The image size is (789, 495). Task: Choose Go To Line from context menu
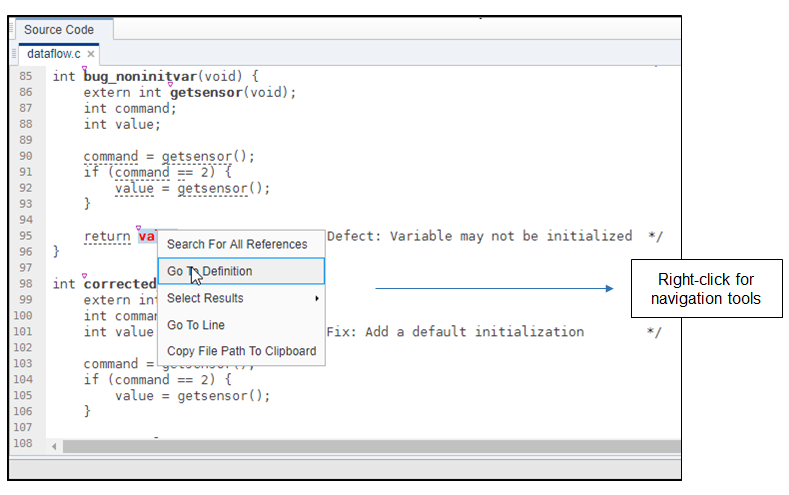[x=196, y=325]
